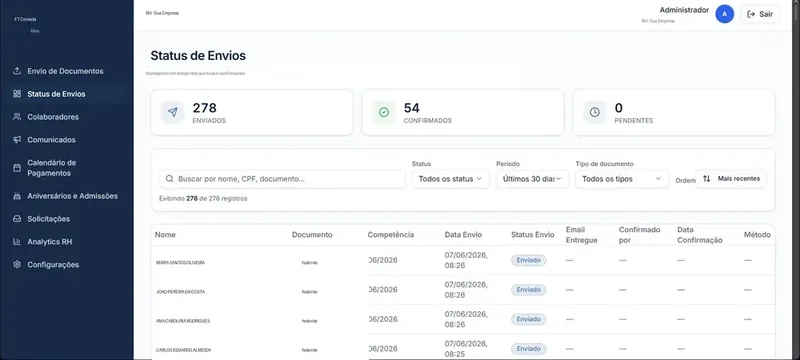Click the Sair logout button
Screen dimensions: 800x360
pos(760,14)
